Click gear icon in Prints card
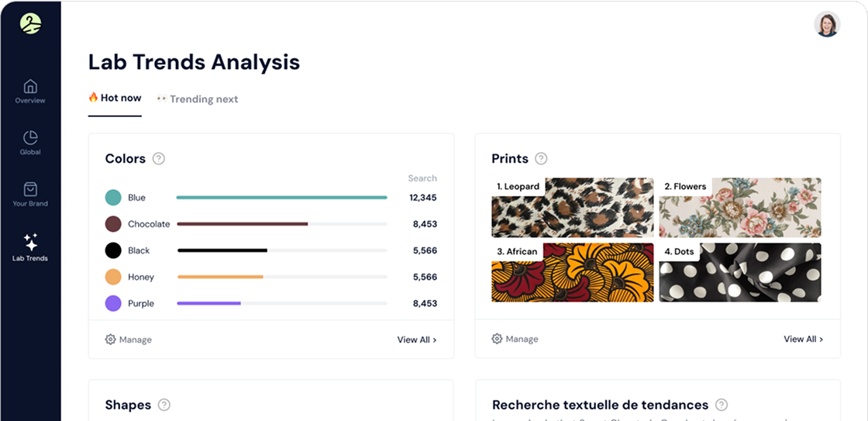Image resolution: width=868 pixels, height=421 pixels. point(497,339)
